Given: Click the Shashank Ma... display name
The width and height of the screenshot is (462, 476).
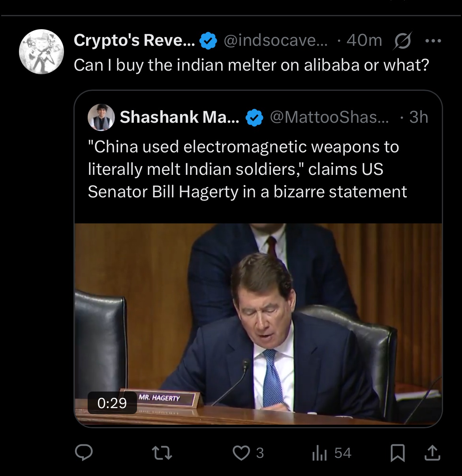Looking at the screenshot, I should tap(179, 117).
